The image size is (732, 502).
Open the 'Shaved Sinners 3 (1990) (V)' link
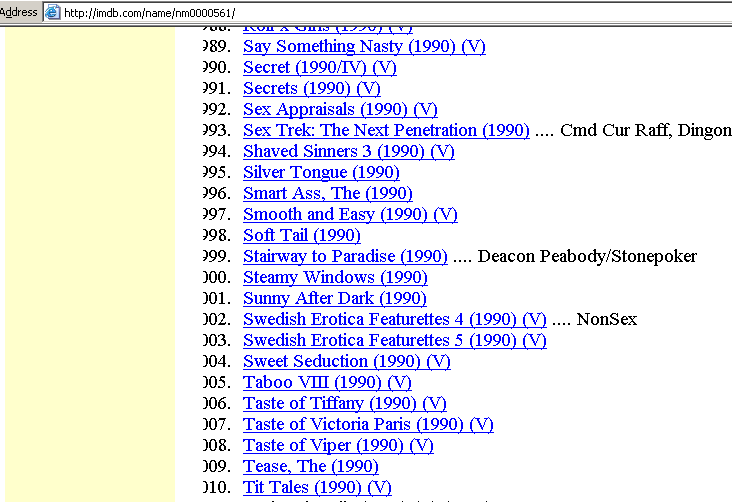pyautogui.click(x=349, y=152)
